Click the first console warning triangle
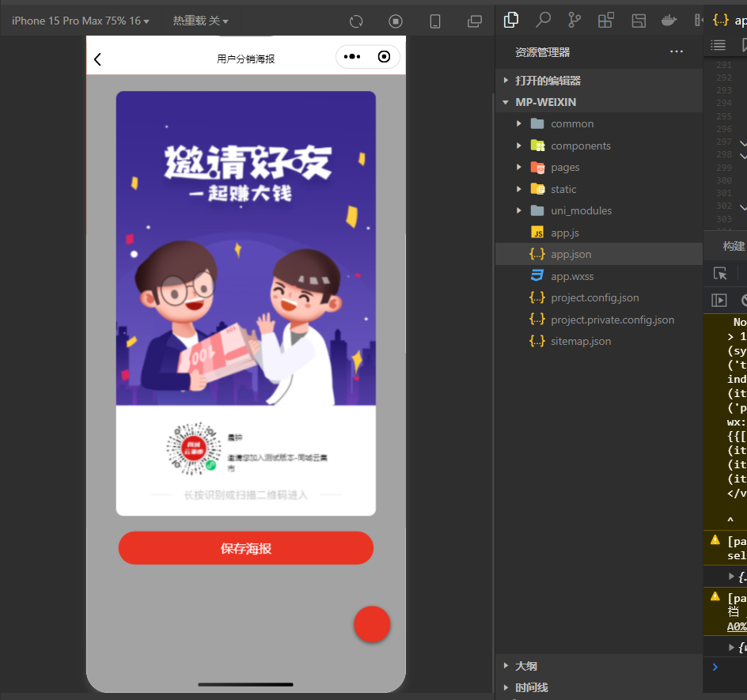The width and height of the screenshot is (747, 700). point(715,540)
